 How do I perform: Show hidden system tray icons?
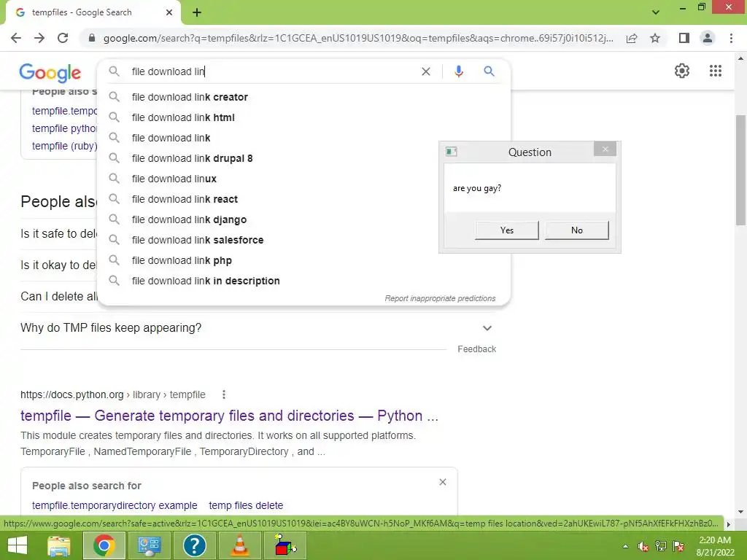[x=625, y=546]
